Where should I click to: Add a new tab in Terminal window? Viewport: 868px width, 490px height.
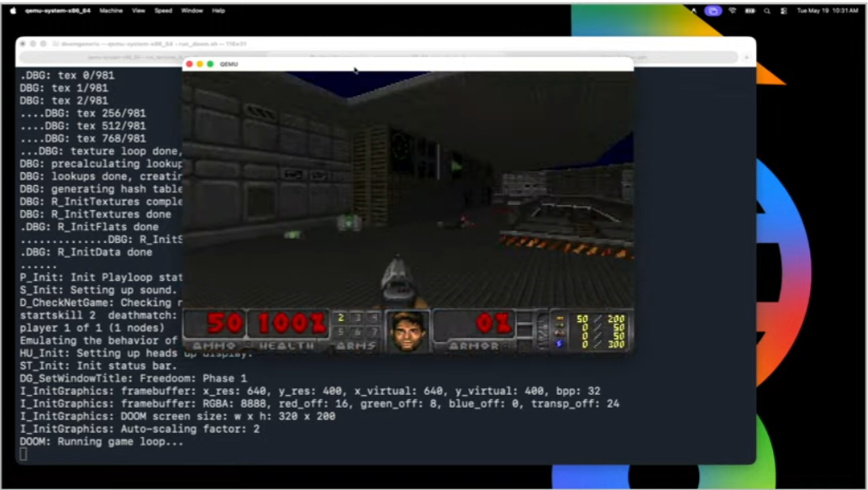pyautogui.click(x=746, y=57)
